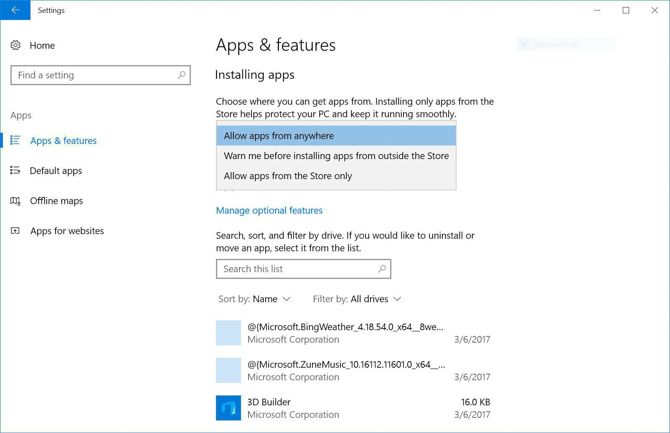Open Manage optional features link
This screenshot has width=670, height=433.
pyautogui.click(x=269, y=211)
